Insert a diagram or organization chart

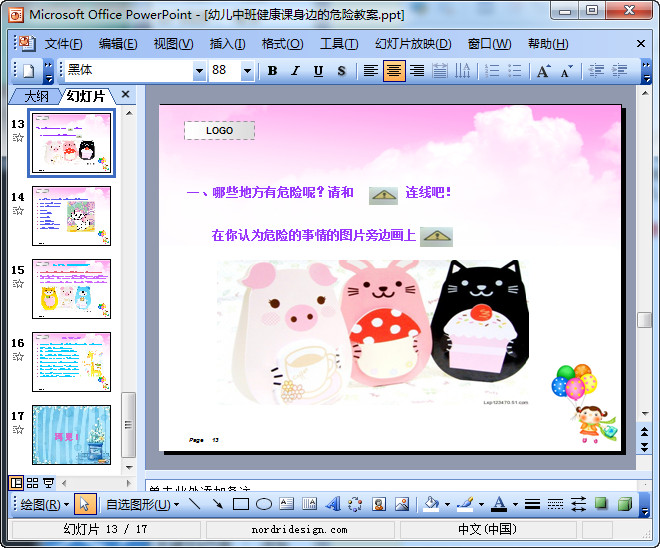click(356, 504)
